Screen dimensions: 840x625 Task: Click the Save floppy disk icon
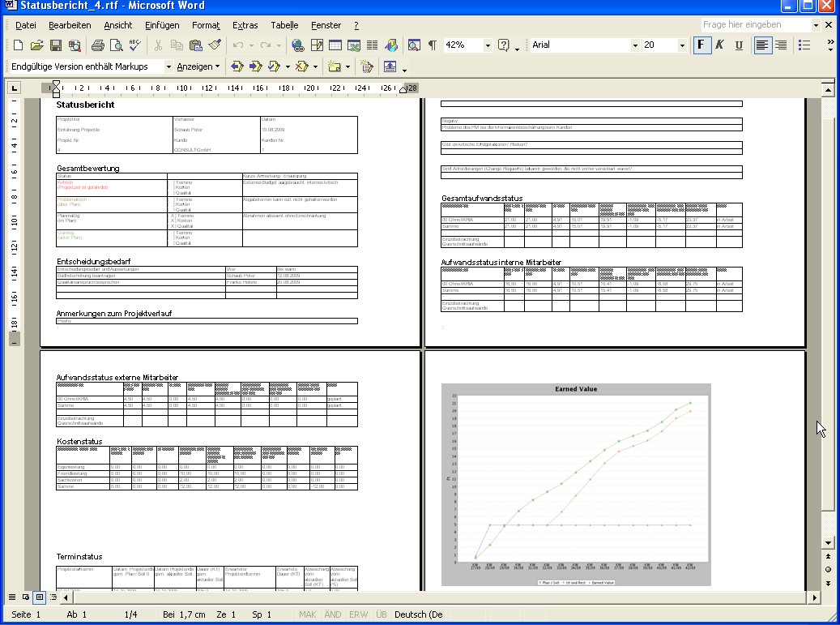point(56,45)
